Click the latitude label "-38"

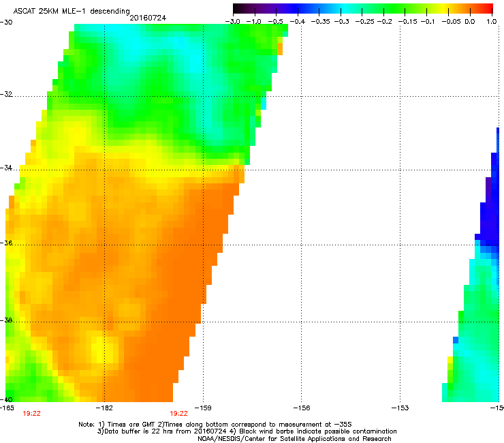click(x=6, y=320)
